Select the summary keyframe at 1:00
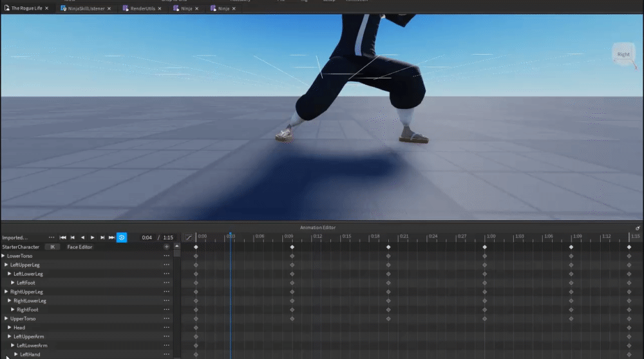The image size is (644, 359). click(x=485, y=247)
